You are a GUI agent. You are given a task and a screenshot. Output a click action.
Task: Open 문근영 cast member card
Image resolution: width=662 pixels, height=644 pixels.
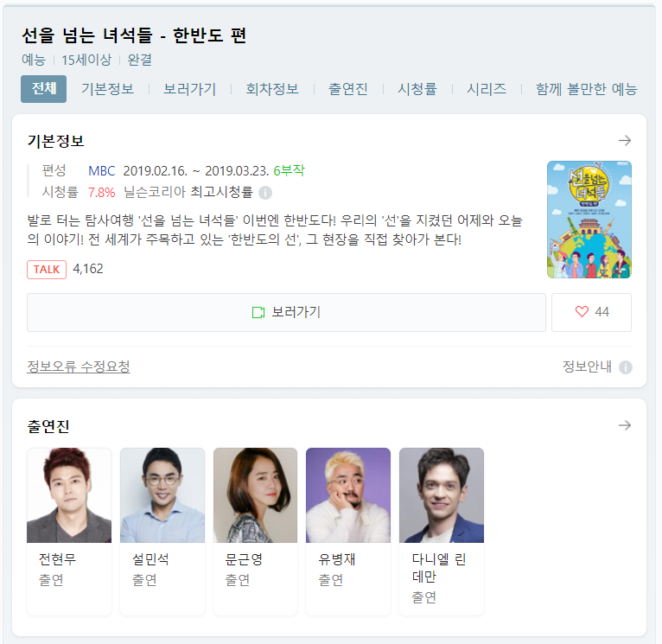[256, 532]
